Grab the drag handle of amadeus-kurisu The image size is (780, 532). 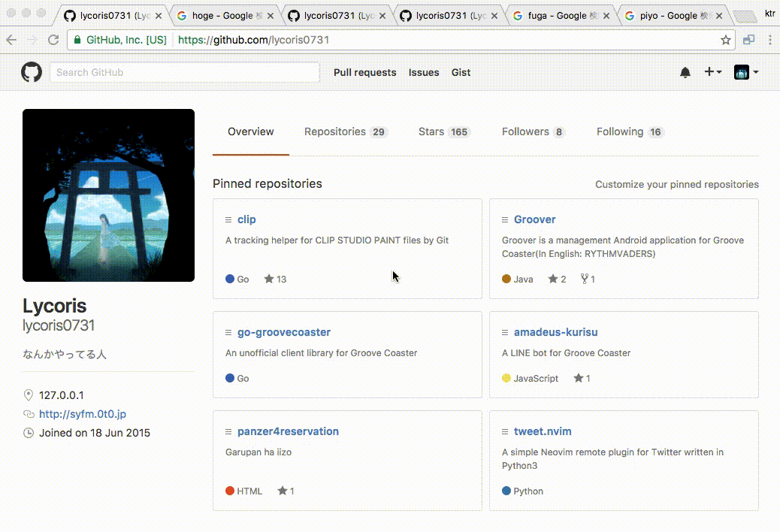pos(505,333)
